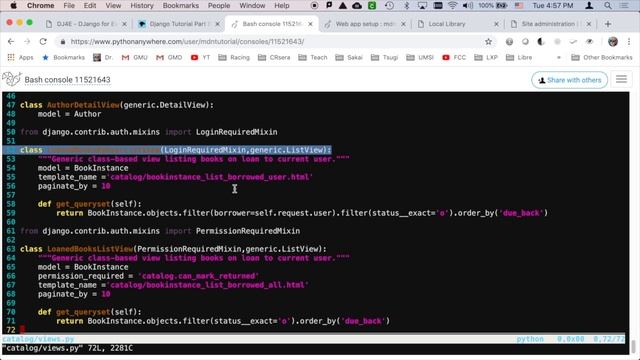Open the GMU Gmail bookmark

point(135,58)
